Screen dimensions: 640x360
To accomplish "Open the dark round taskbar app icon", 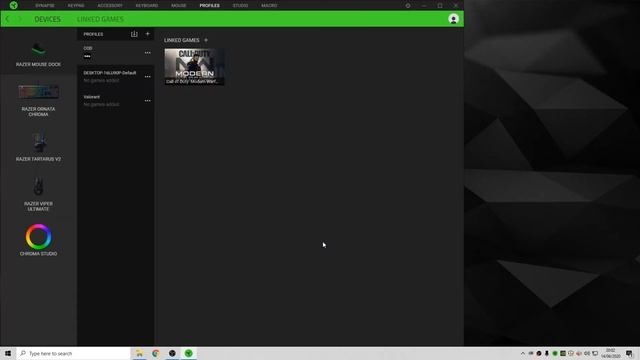I will [172, 353].
